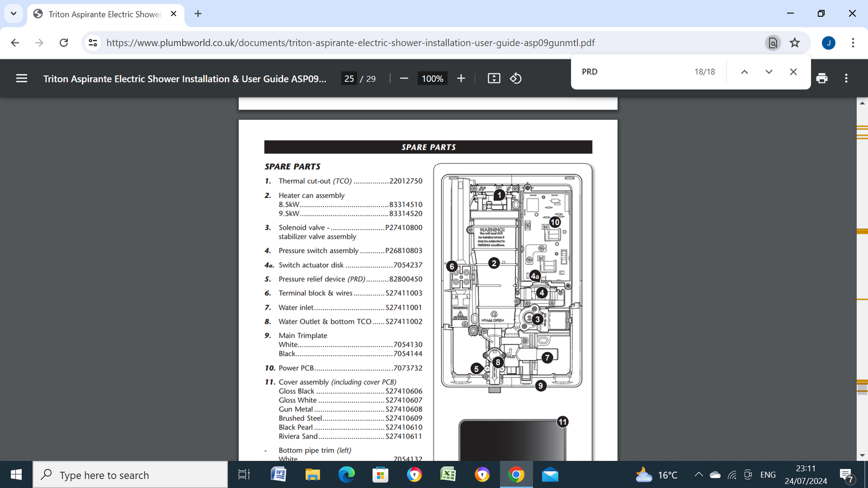Viewport: 868px width, 488px height.
Task: Go to previous PRD search result
Action: tap(744, 71)
